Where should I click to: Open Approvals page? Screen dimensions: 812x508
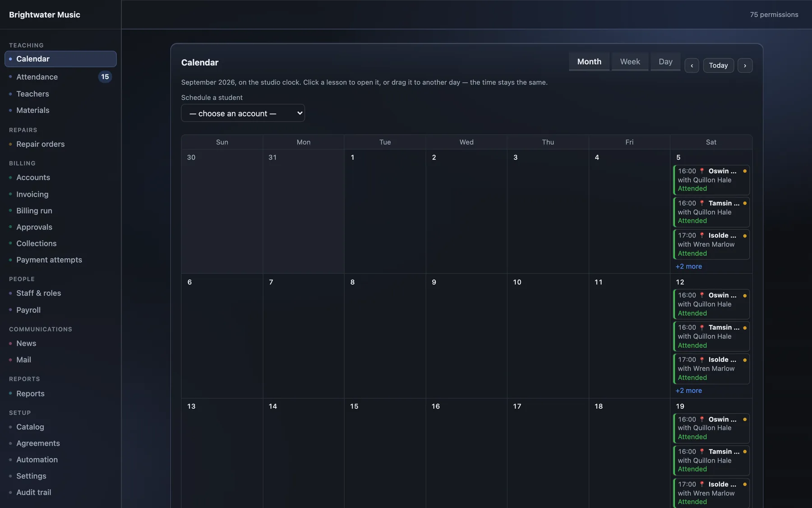pos(60,227)
